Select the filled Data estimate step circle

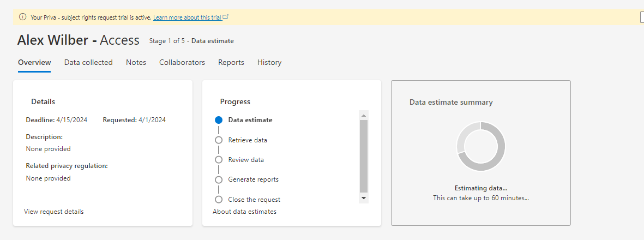coord(219,120)
